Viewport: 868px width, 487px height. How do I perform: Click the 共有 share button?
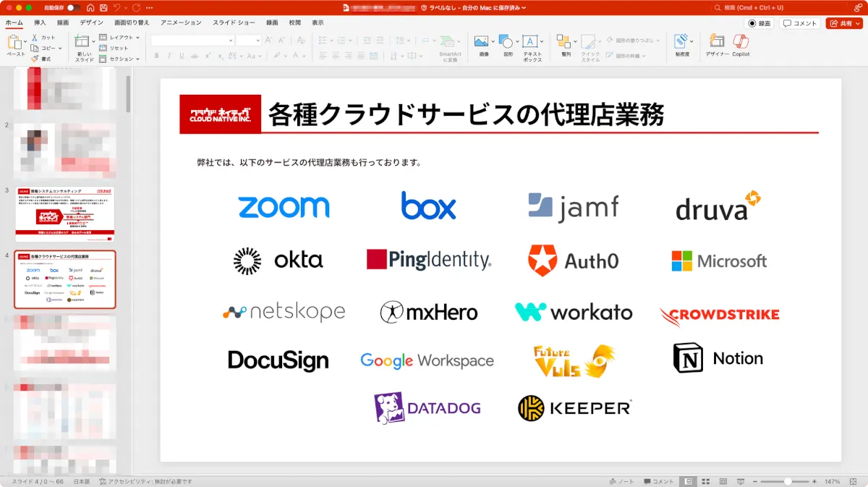[844, 23]
